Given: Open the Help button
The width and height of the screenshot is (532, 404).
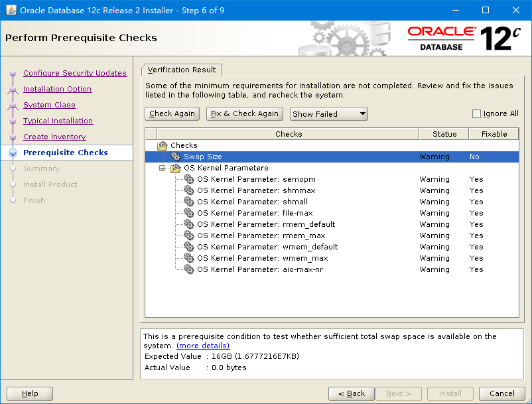Looking at the screenshot, I should coord(30,393).
